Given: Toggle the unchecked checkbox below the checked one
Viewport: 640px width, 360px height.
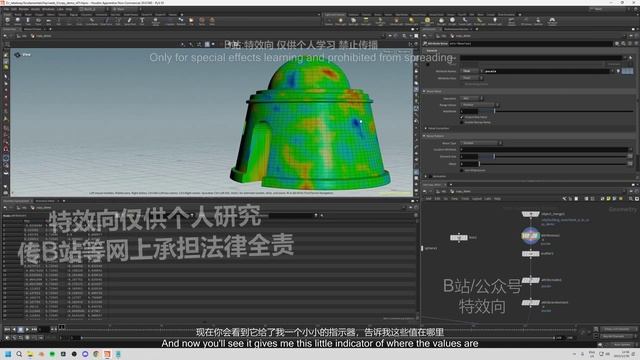Looking at the screenshot, I should pos(462,122).
